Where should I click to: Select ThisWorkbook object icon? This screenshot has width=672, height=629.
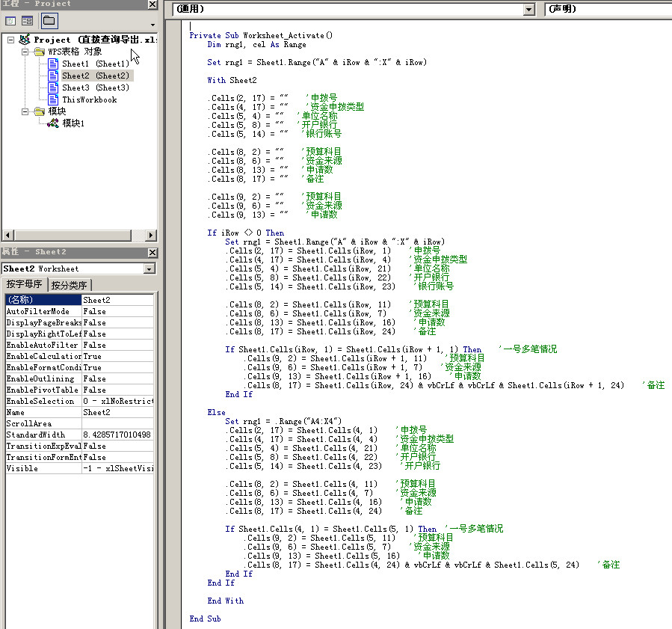pyautogui.click(x=53, y=99)
